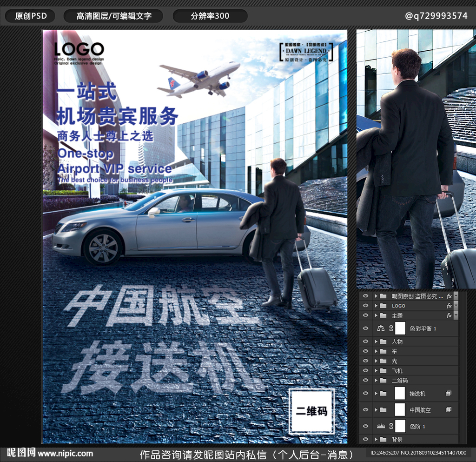Hide the 人物 layer group
This screenshot has height=462, width=476.
[x=365, y=341]
